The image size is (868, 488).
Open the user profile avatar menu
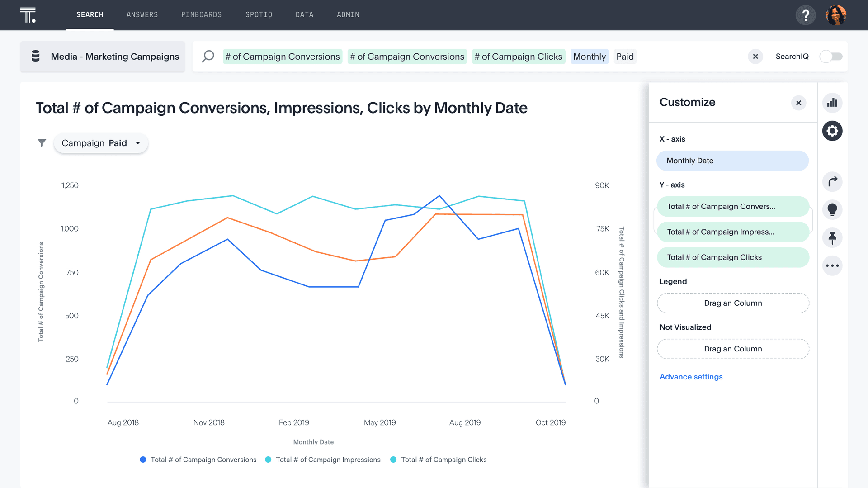pos(835,15)
